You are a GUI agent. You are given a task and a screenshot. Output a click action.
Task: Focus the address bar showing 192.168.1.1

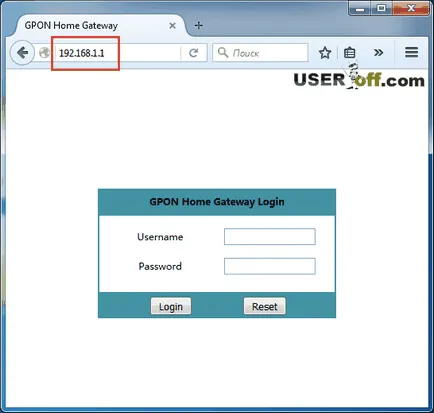(118, 53)
